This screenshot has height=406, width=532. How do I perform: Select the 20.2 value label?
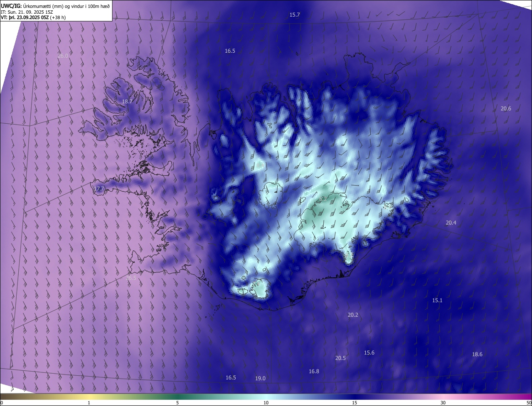coord(353,315)
